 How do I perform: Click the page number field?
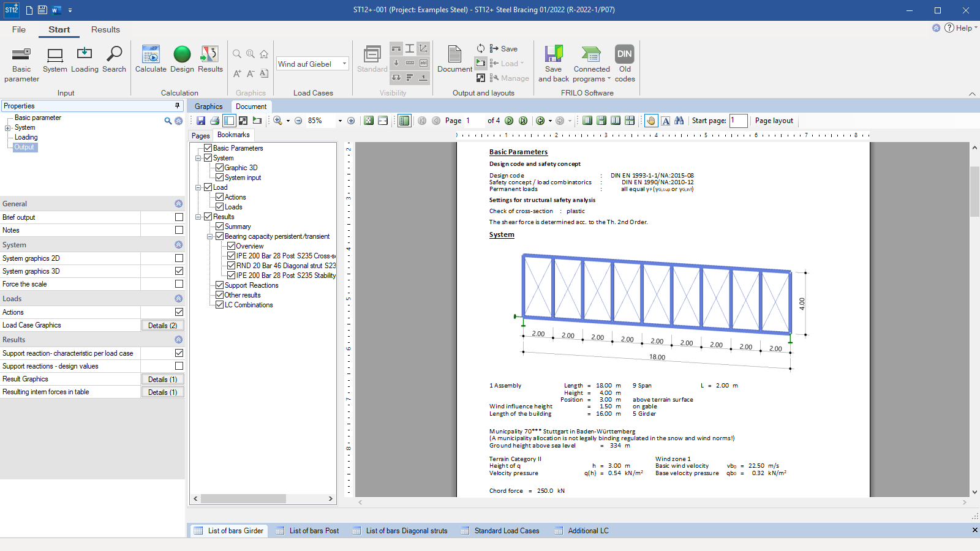473,121
